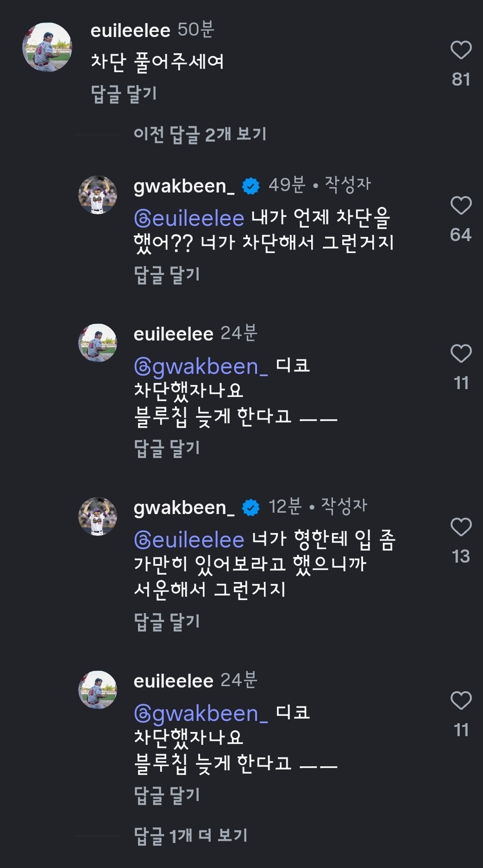Click @euileelee mention in 12분 reply
The image size is (483, 868).
tap(189, 540)
